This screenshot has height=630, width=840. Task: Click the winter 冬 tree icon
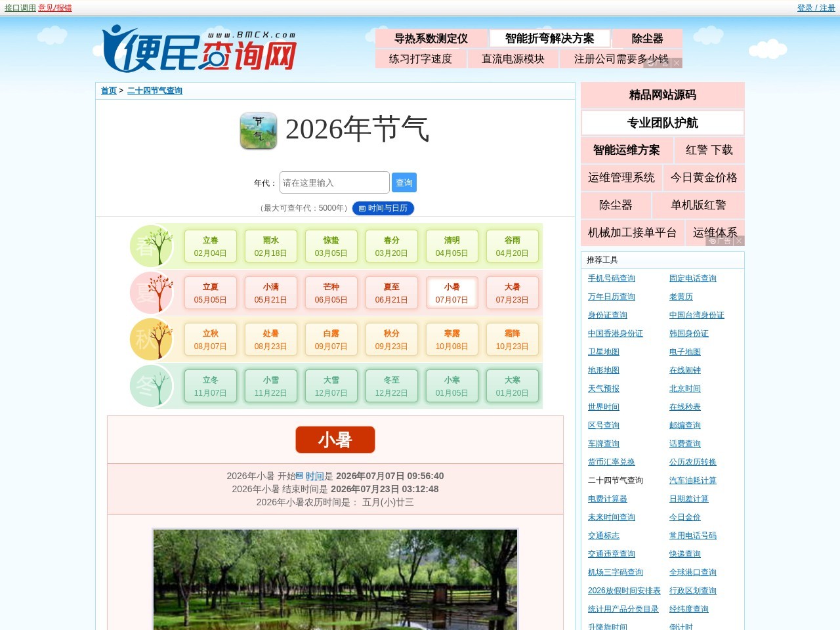[x=152, y=386]
